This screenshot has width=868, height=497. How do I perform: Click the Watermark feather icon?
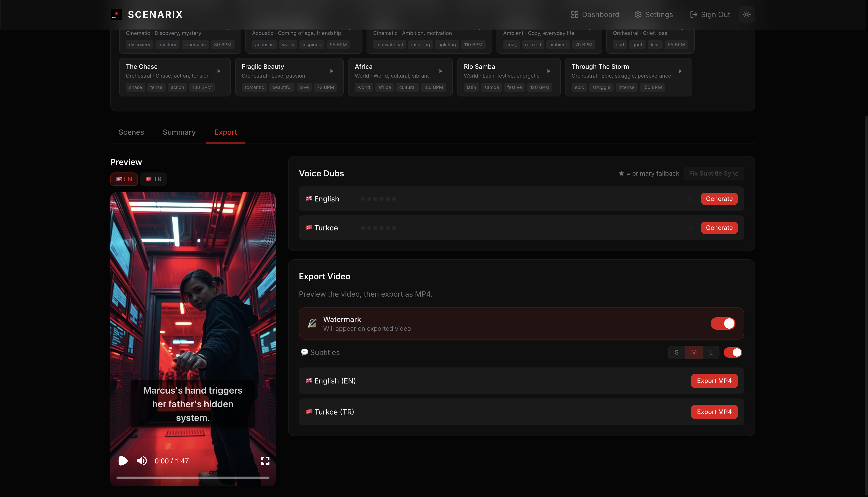(x=312, y=323)
